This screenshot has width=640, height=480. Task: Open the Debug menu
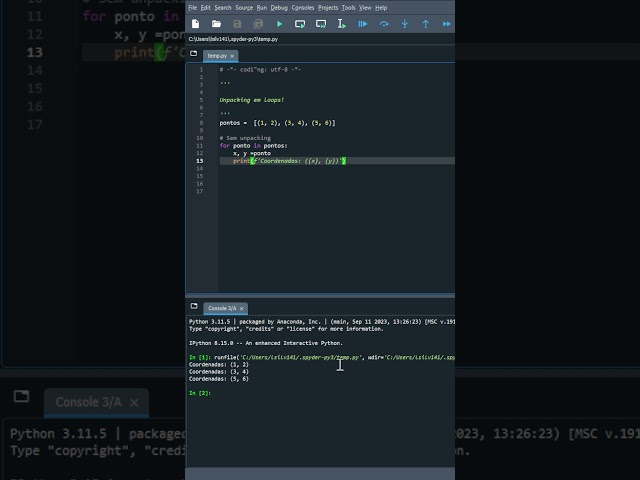[279, 8]
